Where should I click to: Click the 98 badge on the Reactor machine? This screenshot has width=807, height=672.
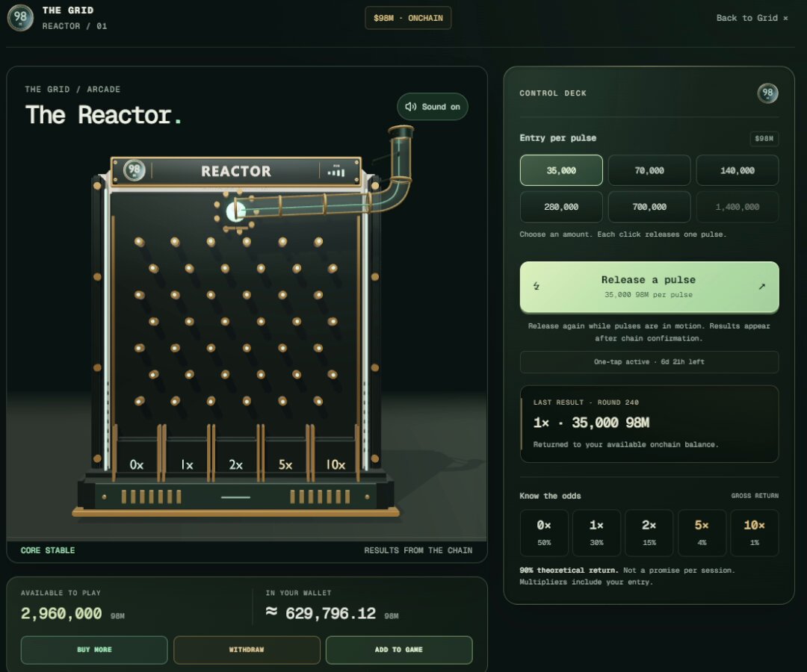click(134, 169)
